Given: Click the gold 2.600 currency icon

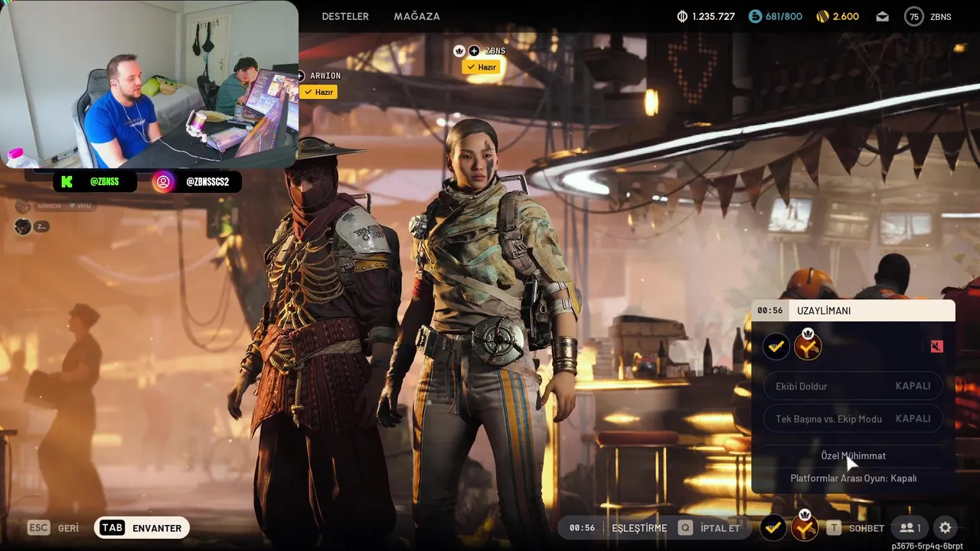Looking at the screenshot, I should [x=823, y=16].
